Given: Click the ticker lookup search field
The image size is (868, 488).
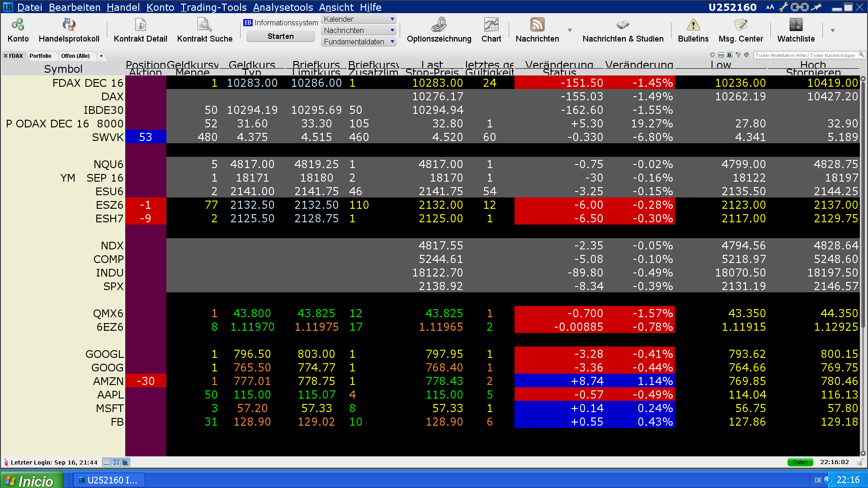Looking at the screenshot, I should [806, 55].
